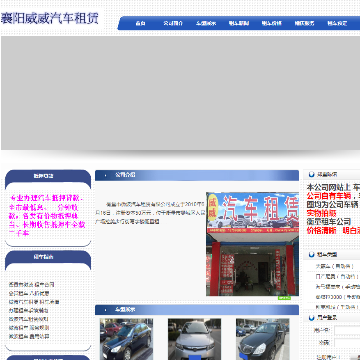The image size is (360, 360).
Task: Open the 公司简介 navigation item
Action: point(173,23)
